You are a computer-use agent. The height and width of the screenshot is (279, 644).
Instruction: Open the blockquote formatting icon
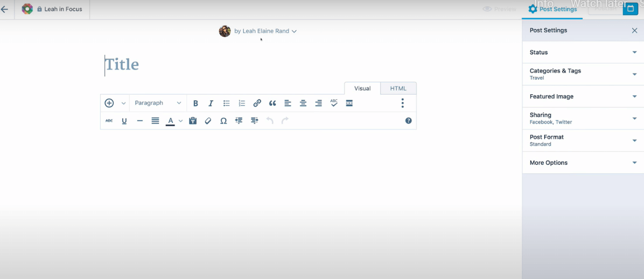coord(273,103)
